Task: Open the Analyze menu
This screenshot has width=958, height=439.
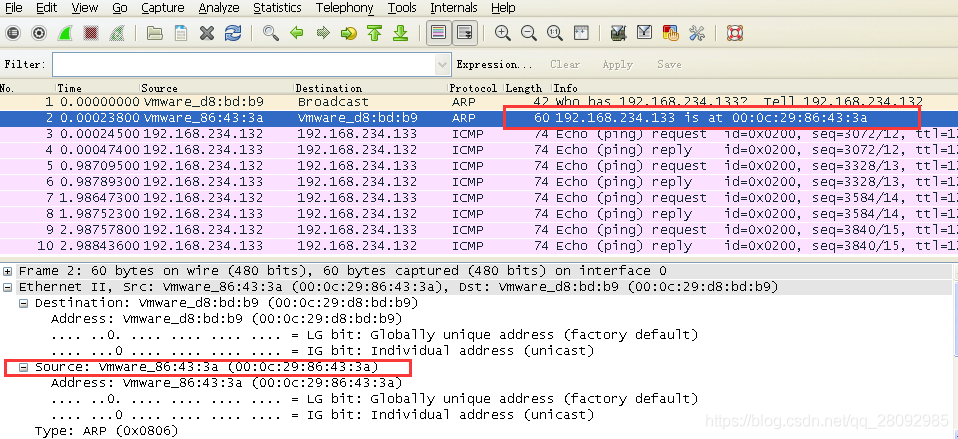Action: point(219,8)
